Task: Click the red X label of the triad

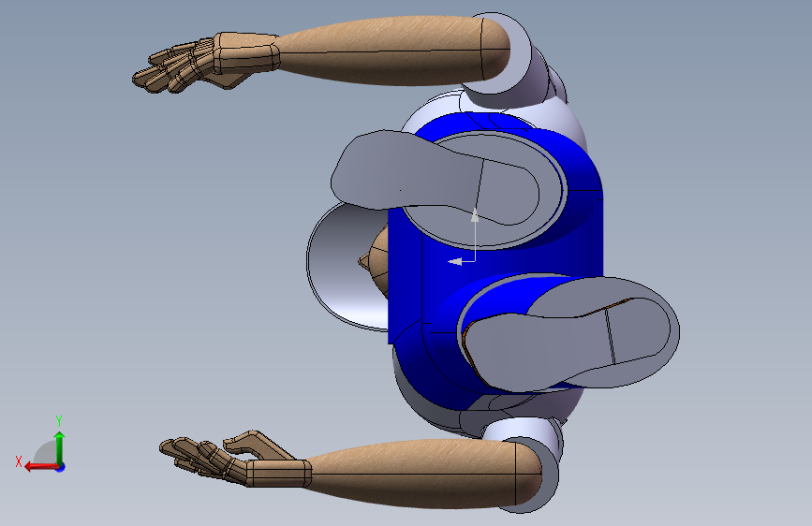Action: [19, 461]
